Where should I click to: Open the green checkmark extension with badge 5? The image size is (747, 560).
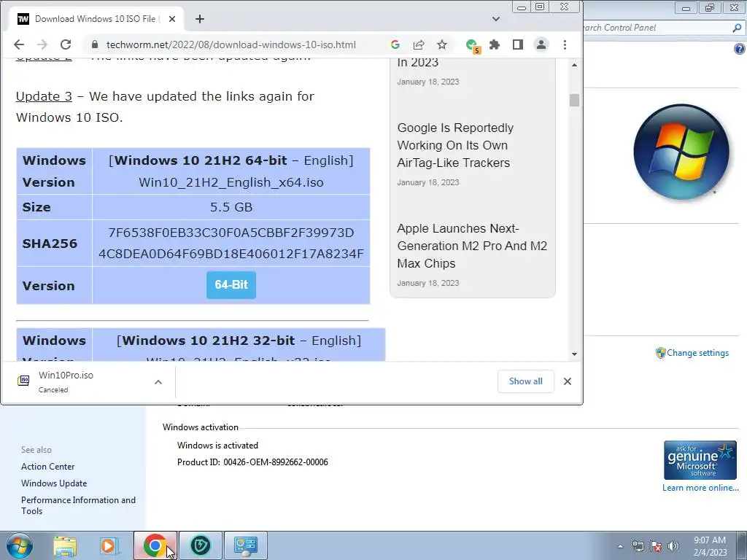pos(473,46)
